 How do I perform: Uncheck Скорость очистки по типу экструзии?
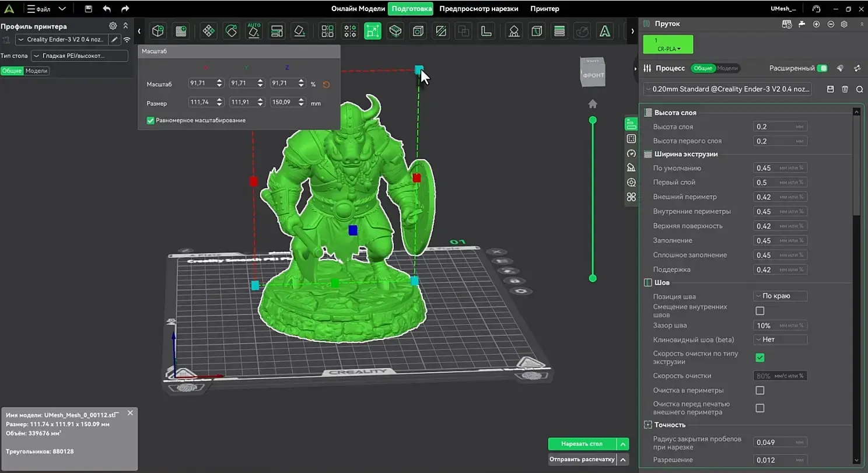tap(760, 358)
